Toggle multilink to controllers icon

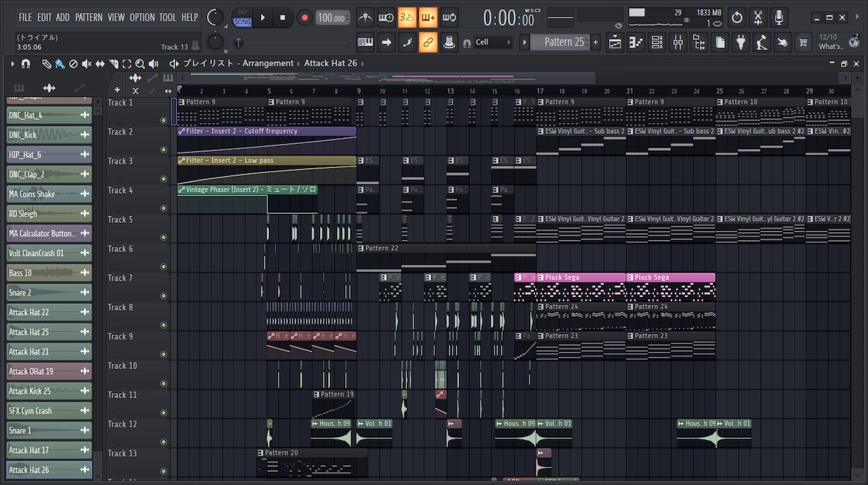pos(428,42)
